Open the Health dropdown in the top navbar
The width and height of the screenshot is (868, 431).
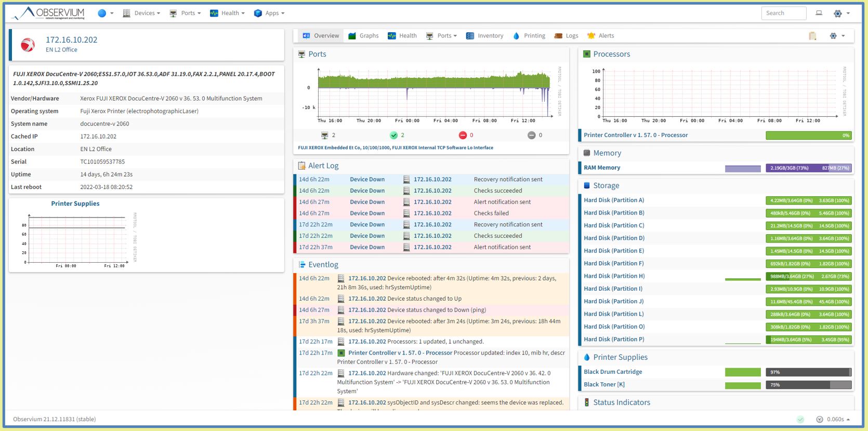[x=227, y=14]
